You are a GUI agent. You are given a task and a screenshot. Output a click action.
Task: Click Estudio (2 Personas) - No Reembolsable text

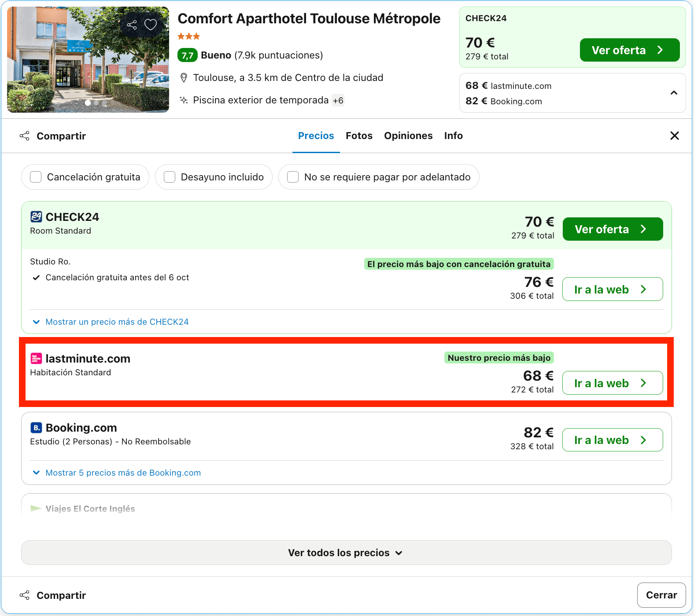[111, 442]
